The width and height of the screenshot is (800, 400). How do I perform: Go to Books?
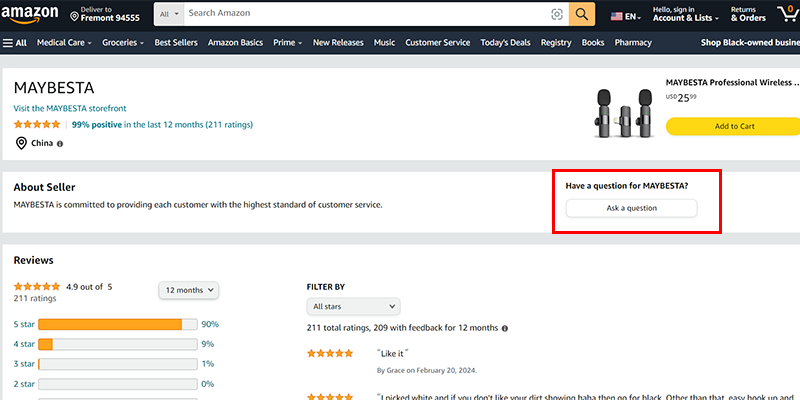(593, 43)
